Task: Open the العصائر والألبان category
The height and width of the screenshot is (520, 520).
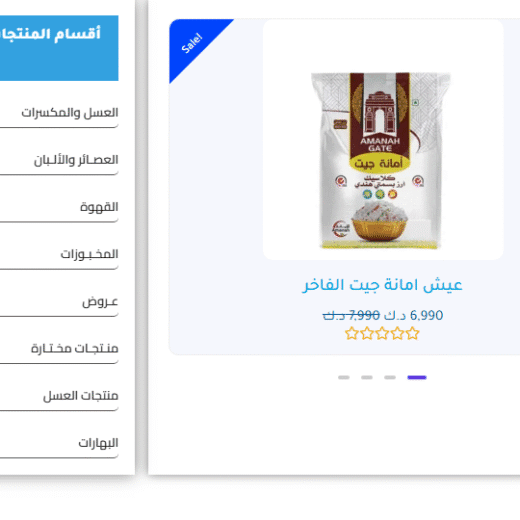Action: [x=76, y=160]
